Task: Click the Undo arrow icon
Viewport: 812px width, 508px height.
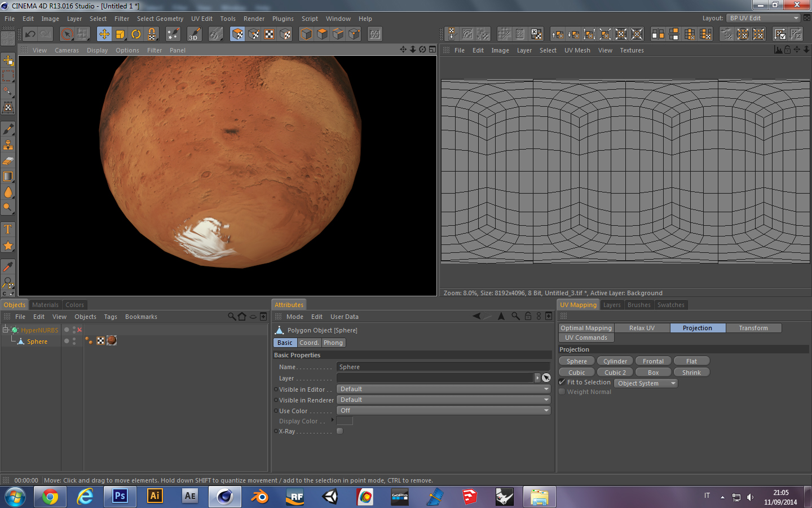Action: [x=30, y=34]
